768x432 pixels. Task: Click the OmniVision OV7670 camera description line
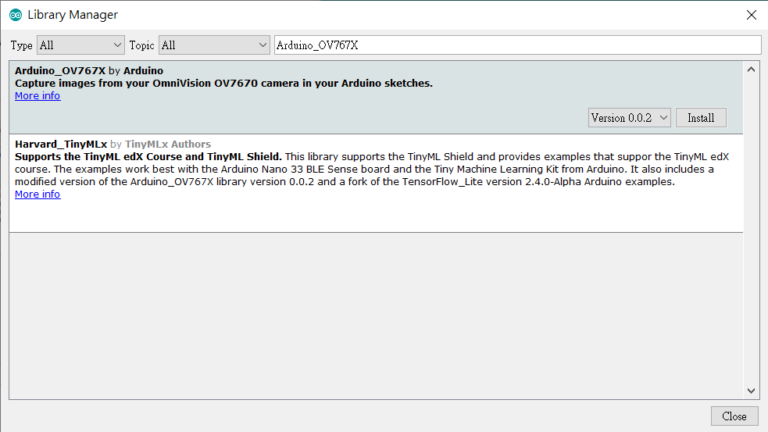coord(224,83)
